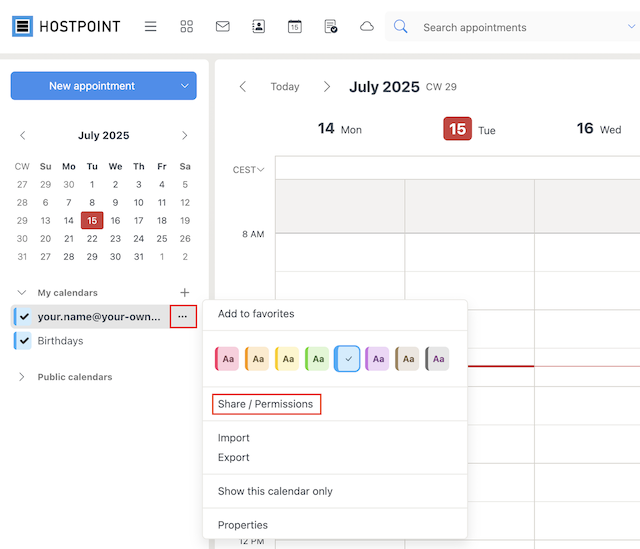Go to the previous week in main view

coord(243,87)
